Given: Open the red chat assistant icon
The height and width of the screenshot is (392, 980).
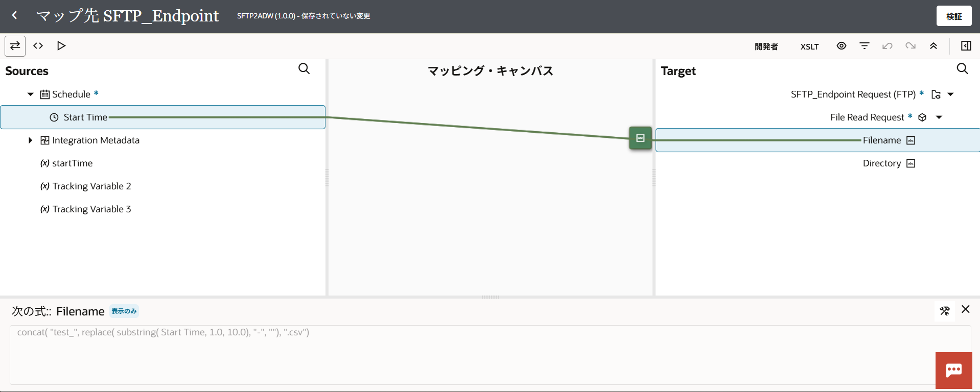Looking at the screenshot, I should [x=954, y=371].
